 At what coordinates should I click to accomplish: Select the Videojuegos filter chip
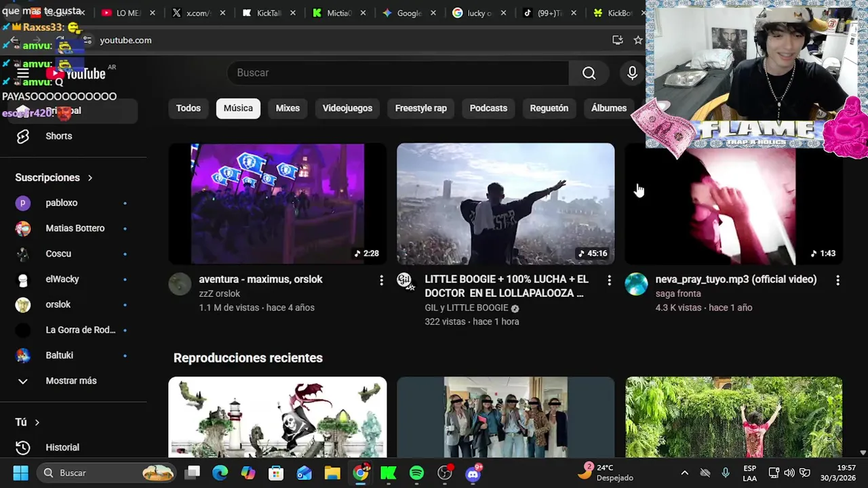click(x=347, y=108)
